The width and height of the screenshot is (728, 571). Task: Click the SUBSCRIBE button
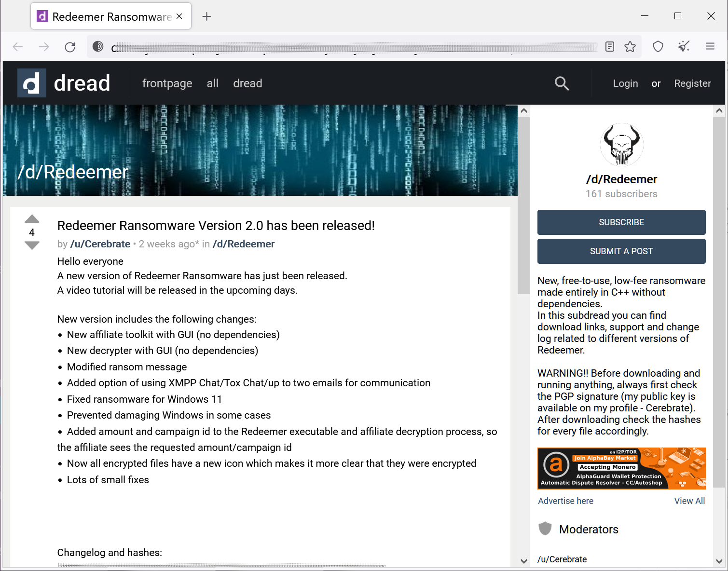[621, 222]
